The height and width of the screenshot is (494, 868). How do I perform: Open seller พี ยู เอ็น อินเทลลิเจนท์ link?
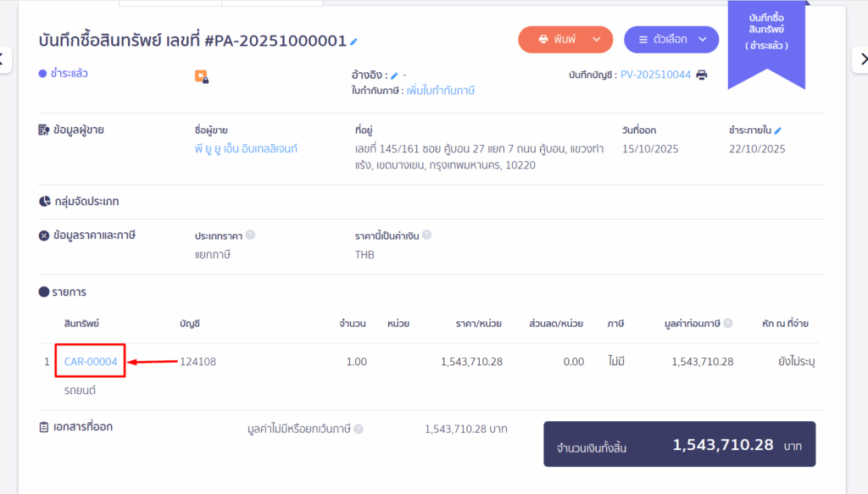coord(246,149)
